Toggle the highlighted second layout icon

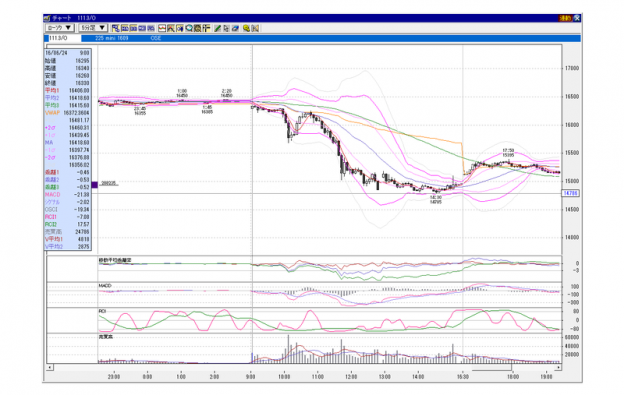(x=125, y=28)
